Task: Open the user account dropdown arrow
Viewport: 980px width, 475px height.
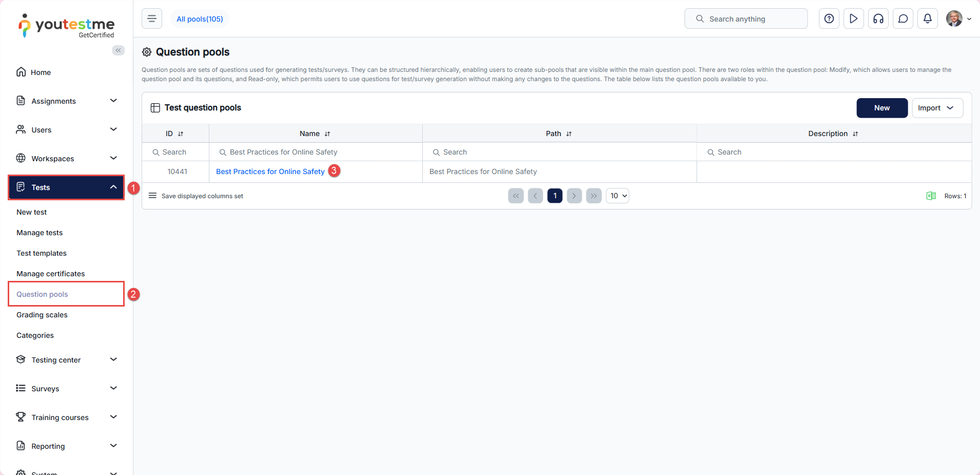Action: 969,19
